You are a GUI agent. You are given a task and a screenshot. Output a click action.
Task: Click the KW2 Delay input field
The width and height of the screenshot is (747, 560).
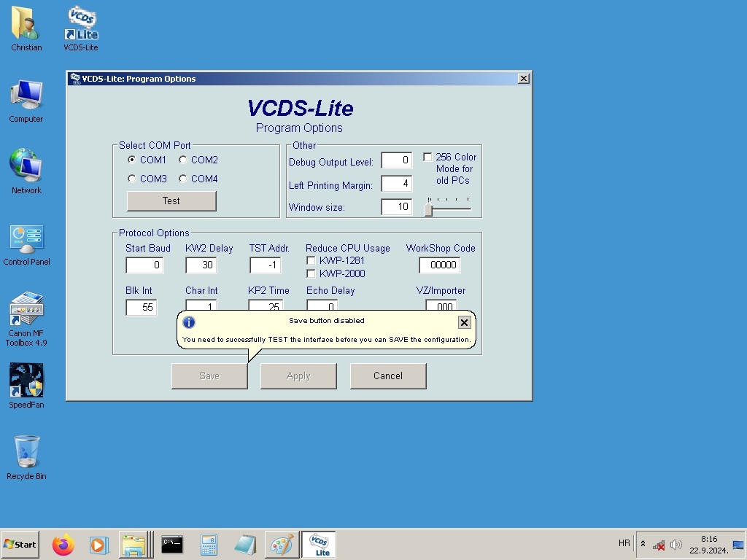[201, 265]
